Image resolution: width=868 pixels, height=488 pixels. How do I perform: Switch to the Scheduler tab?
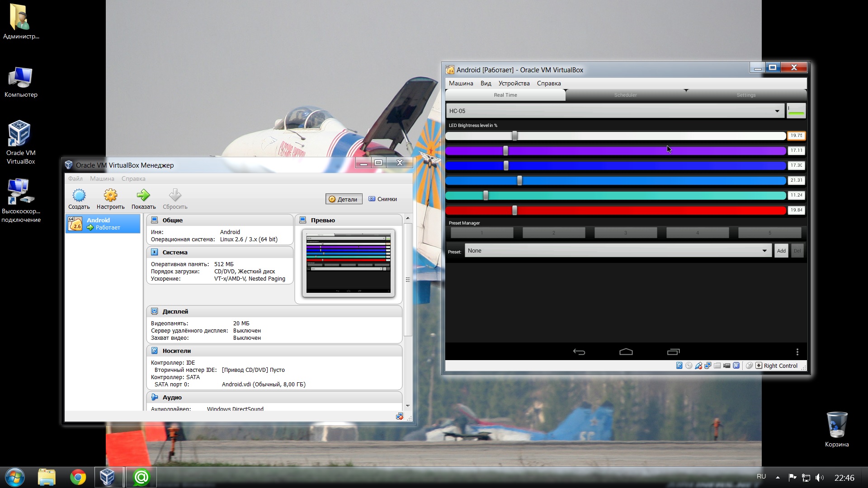(625, 95)
